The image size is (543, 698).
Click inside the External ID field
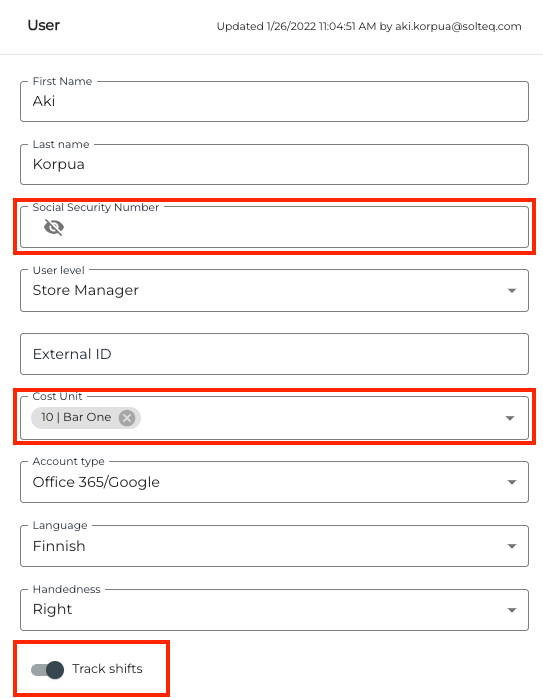click(274, 354)
